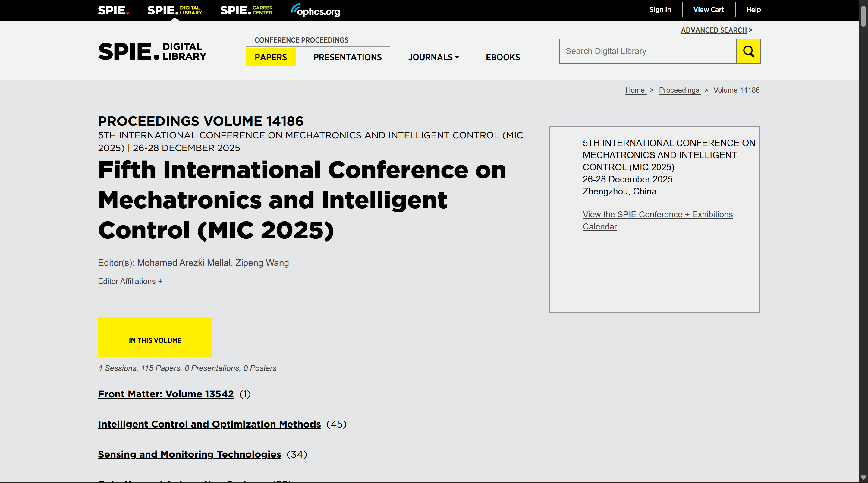View the SPIE Conference + Exhibitions Calendar
The height and width of the screenshot is (483, 868).
click(x=657, y=220)
